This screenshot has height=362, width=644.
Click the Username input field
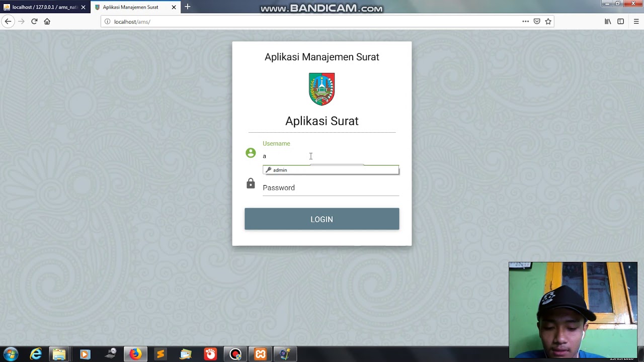click(331, 156)
